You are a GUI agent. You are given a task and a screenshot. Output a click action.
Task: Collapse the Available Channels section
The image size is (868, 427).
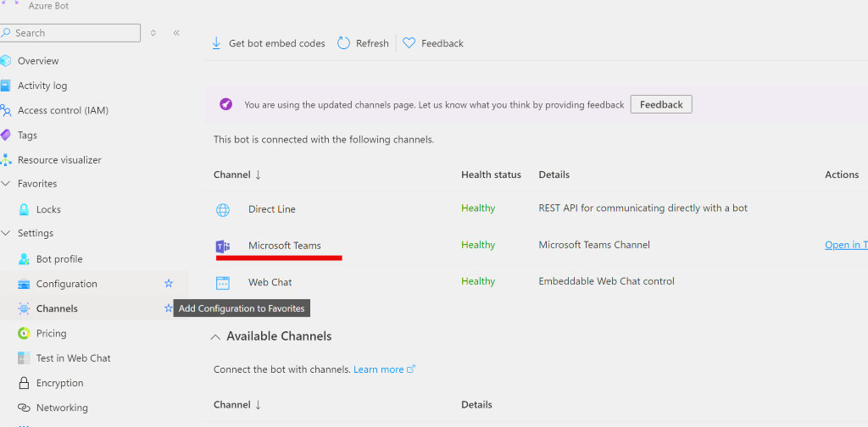216,336
